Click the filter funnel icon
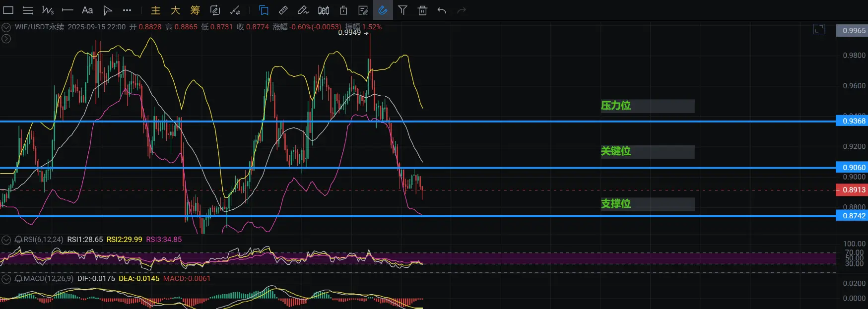 [402, 10]
